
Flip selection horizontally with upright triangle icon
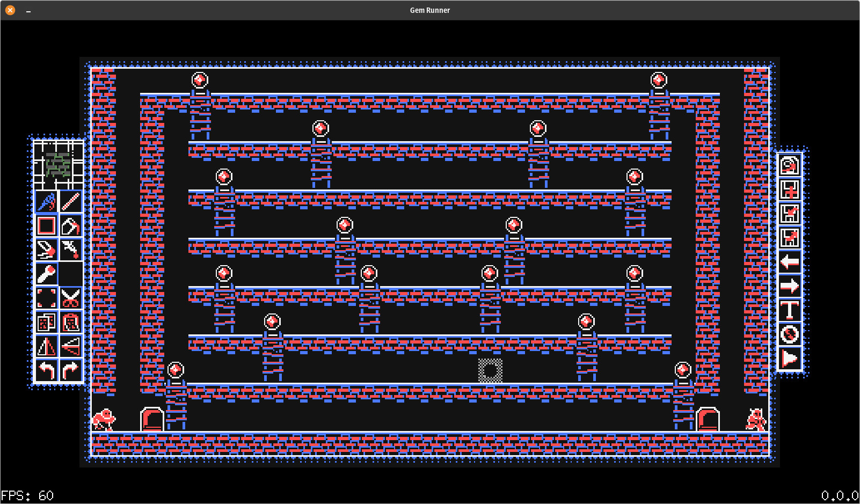click(46, 347)
